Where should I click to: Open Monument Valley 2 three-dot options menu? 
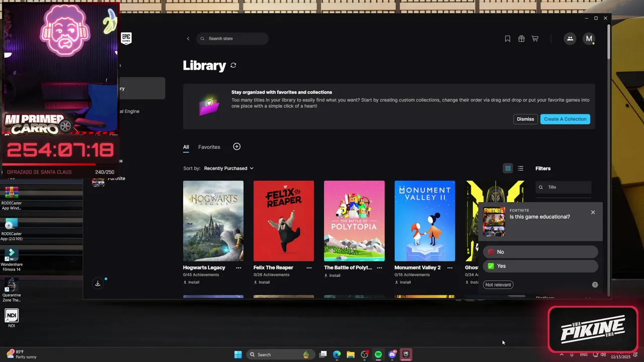(450, 268)
